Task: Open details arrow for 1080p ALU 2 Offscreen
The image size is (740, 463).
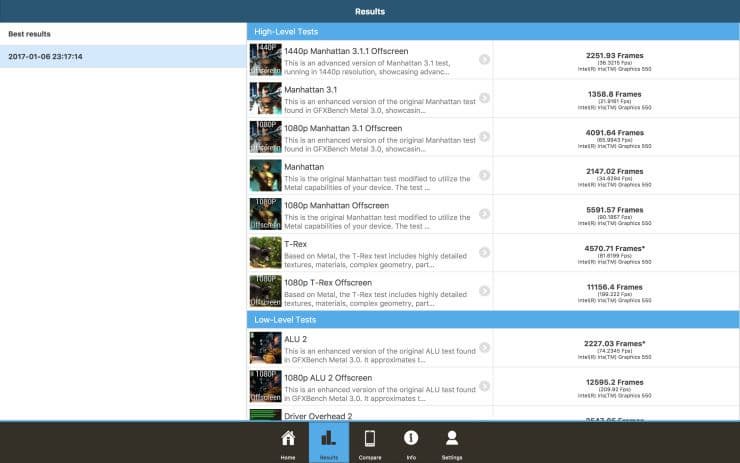Action: (484, 387)
